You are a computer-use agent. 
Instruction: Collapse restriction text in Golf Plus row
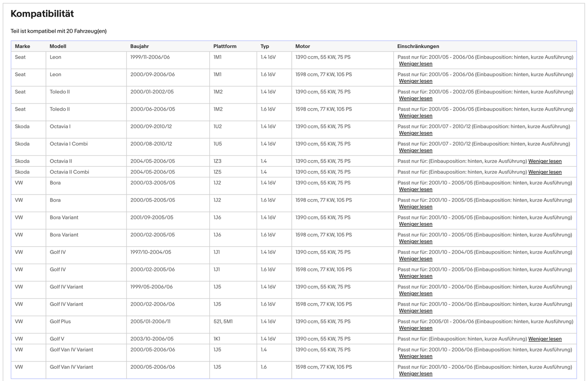[415, 328]
